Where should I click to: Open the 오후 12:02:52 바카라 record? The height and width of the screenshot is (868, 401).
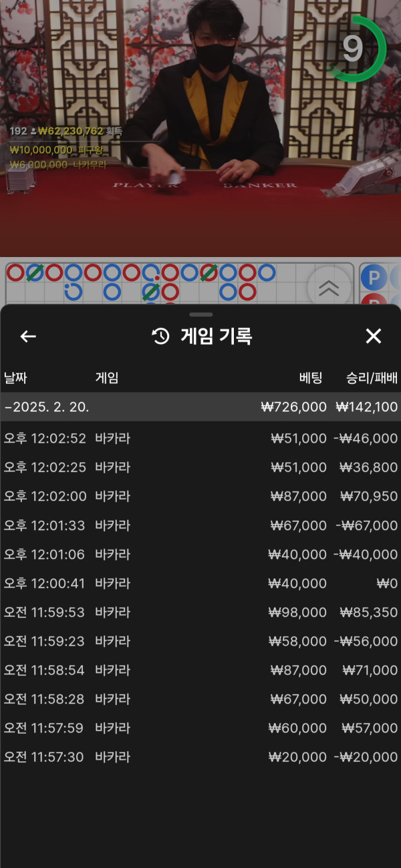click(x=200, y=438)
